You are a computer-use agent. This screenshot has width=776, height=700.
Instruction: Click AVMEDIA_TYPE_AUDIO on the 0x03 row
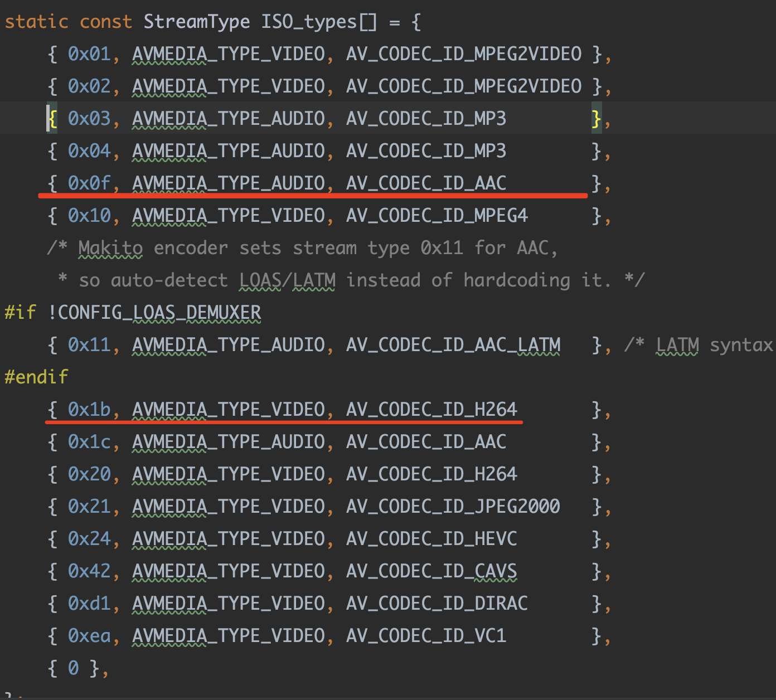pos(229,119)
